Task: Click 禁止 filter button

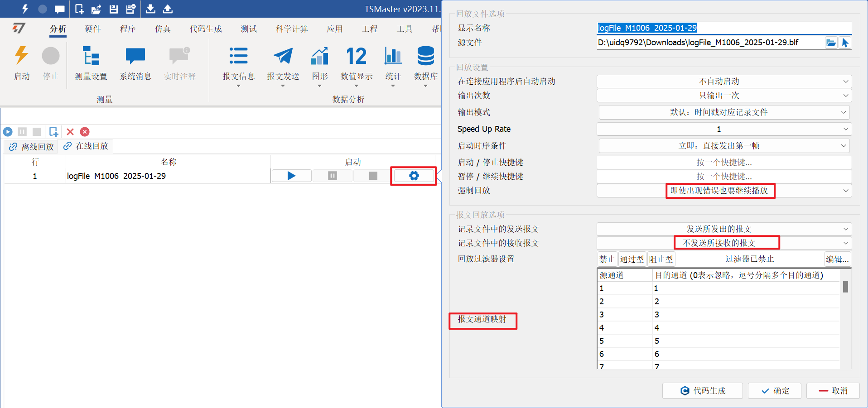Action: (x=607, y=259)
